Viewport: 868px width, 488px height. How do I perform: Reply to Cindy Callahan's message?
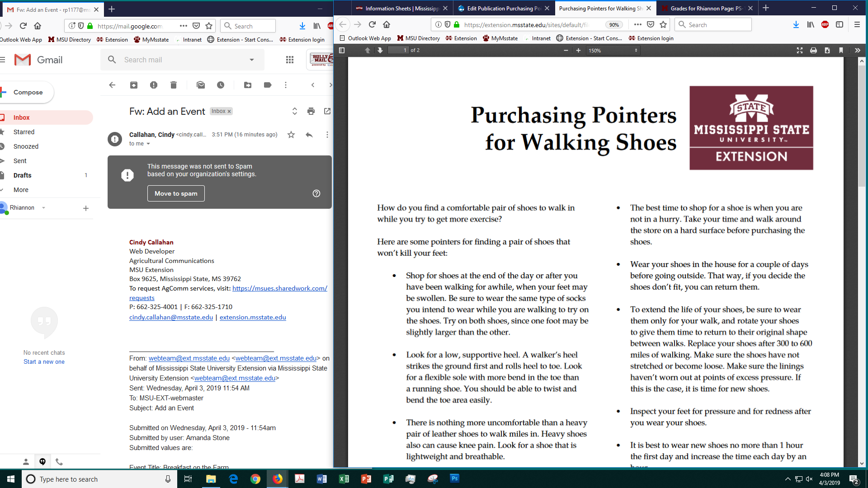(x=309, y=135)
